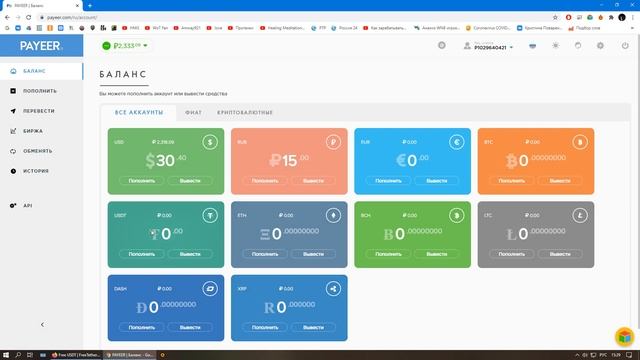Click Пополнить on the EUR card
Screen dimensions: 640x360
point(388,180)
